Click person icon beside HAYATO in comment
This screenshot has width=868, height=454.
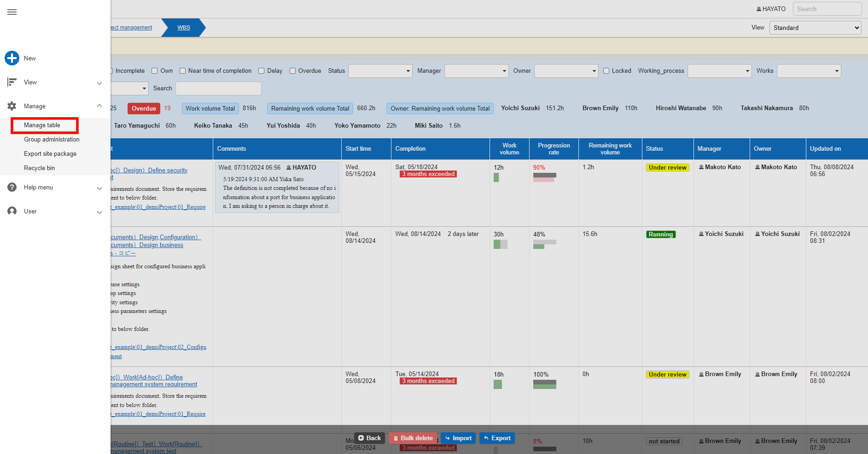289,167
